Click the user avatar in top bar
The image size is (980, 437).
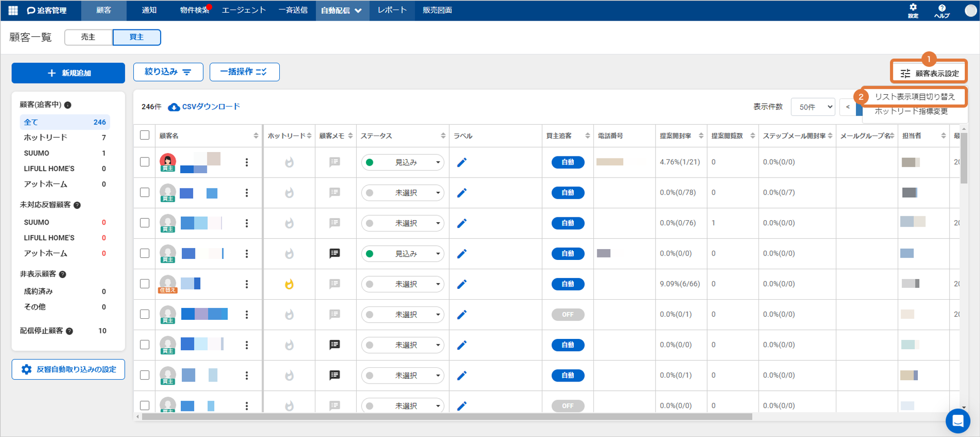[x=970, y=10]
